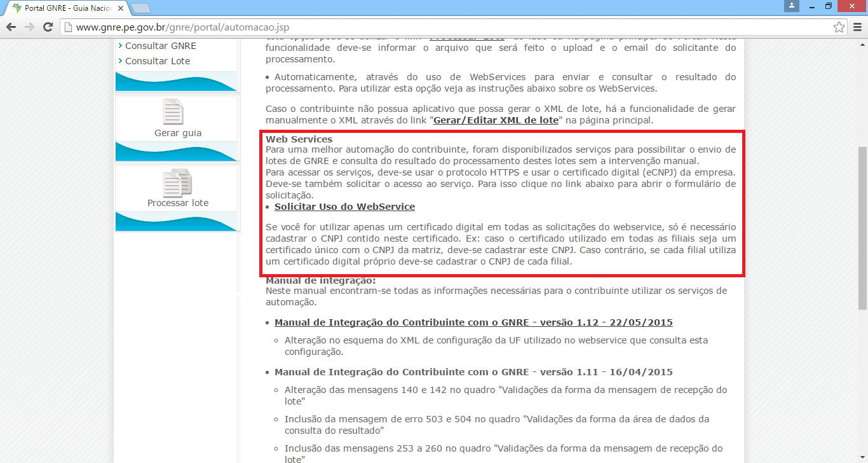Screen dimensions: 868x463
Task: Click the Gerar guia document icon
Action: [x=173, y=111]
